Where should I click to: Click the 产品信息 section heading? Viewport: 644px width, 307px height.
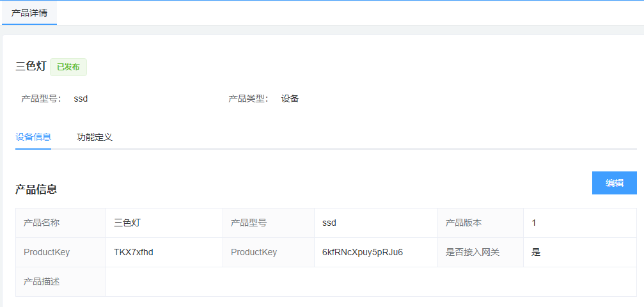point(36,189)
